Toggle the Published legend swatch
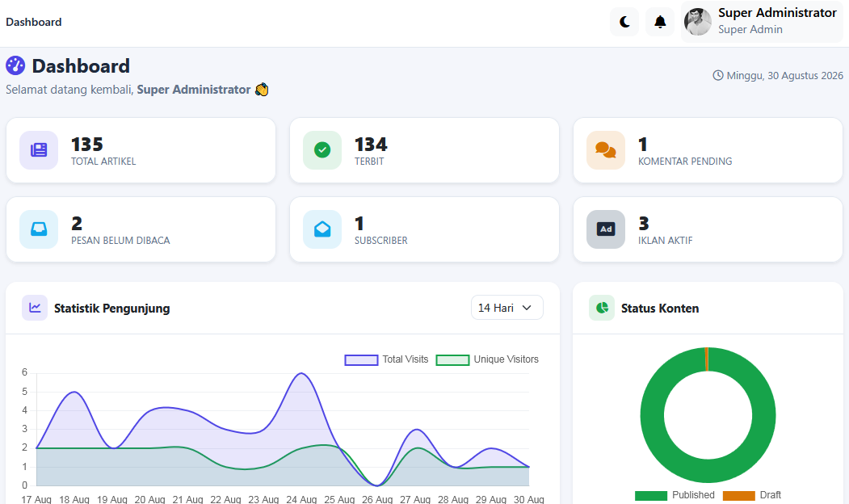The height and width of the screenshot is (504, 849). coord(651,495)
